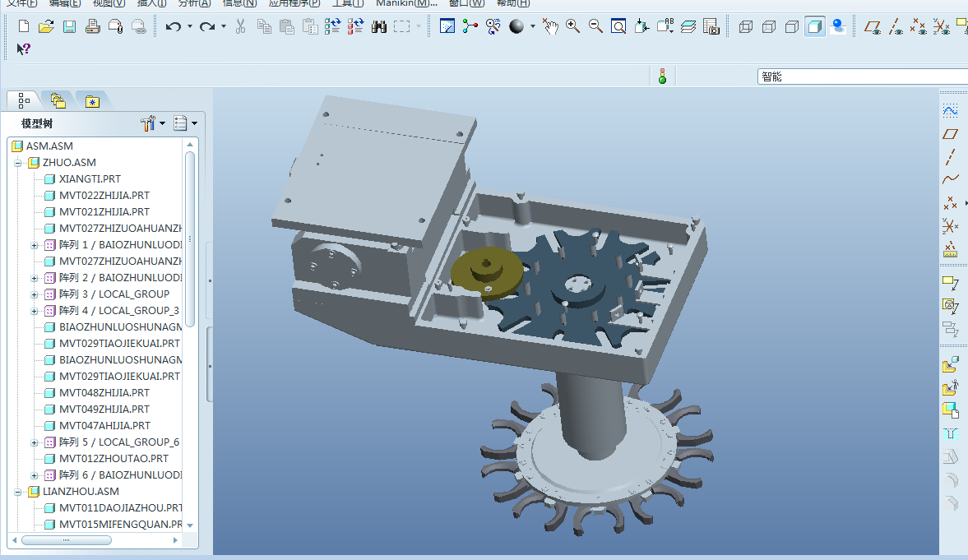Expand 阵列 5 / LOCAL_GROUP_6 node
The width and height of the screenshot is (968, 560).
click(35, 442)
